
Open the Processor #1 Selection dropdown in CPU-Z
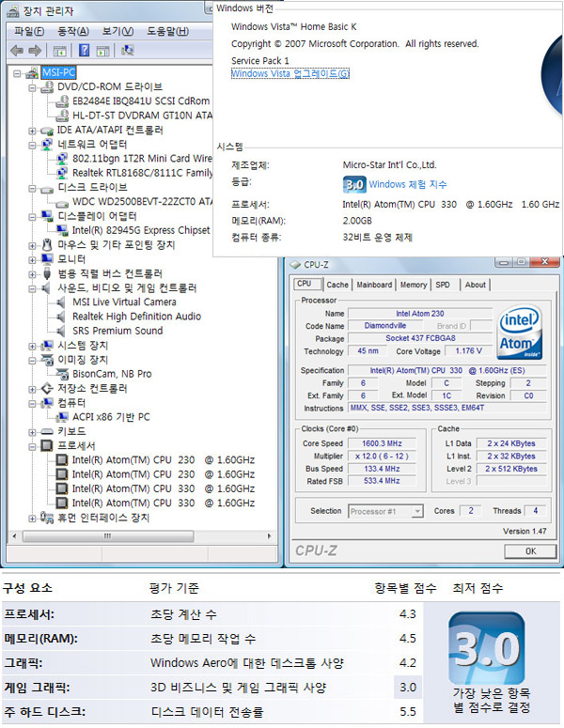[417, 511]
